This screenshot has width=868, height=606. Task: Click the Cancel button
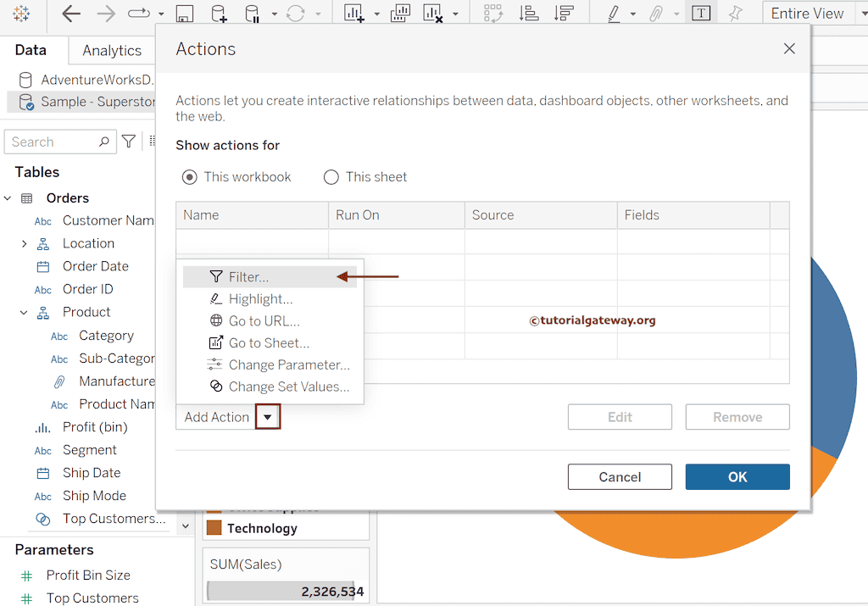click(x=620, y=477)
